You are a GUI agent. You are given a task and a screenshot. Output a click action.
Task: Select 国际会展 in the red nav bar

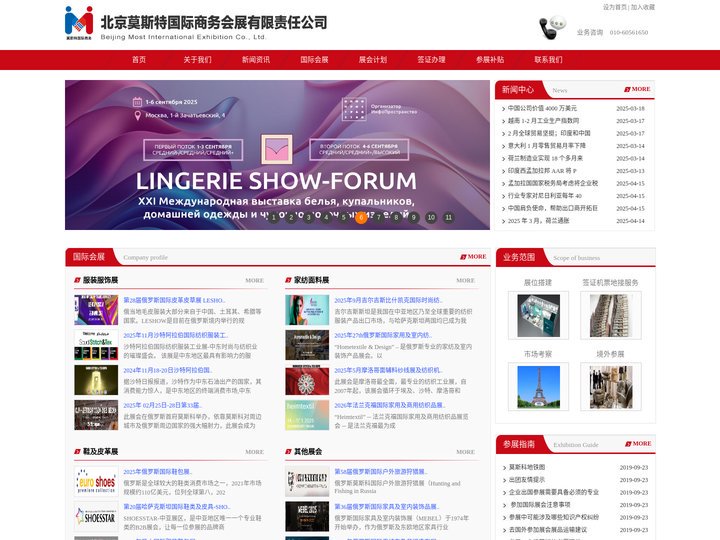pyautogui.click(x=315, y=60)
